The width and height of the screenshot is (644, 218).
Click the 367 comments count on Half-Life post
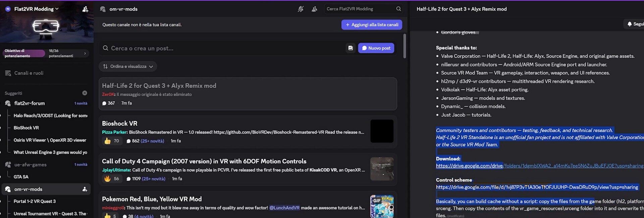pos(108,103)
